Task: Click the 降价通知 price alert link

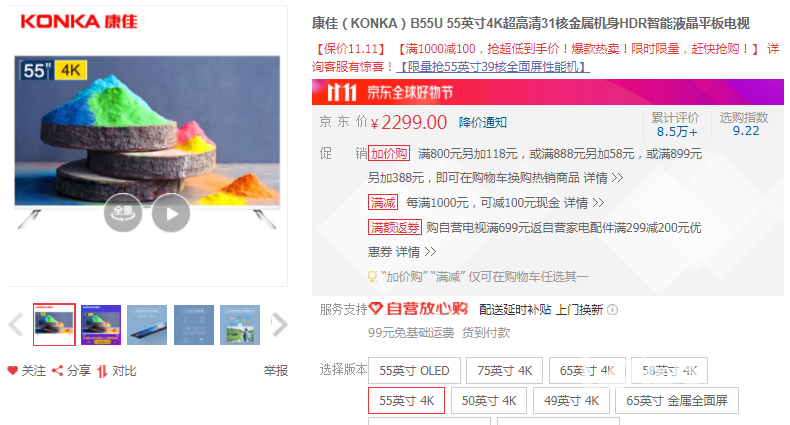Action: [483, 122]
